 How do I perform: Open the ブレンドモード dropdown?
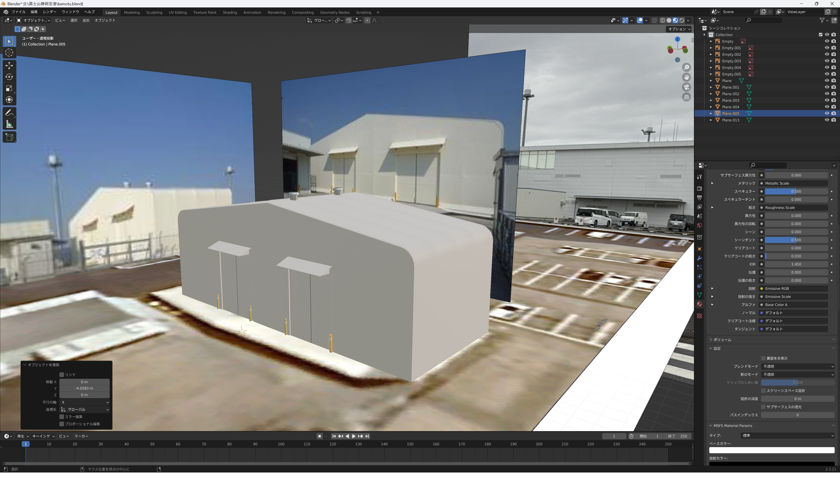click(798, 366)
